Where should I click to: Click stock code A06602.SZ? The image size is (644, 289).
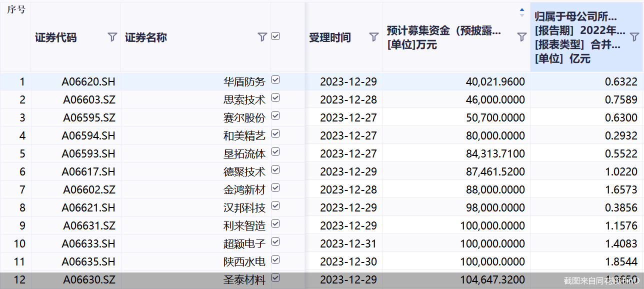point(89,190)
